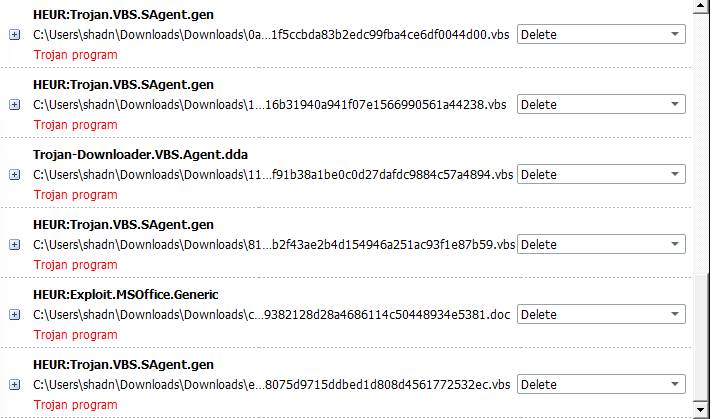Expand details for file ending 1e87b59.vbs
The height and width of the screenshot is (419, 718).
point(14,245)
